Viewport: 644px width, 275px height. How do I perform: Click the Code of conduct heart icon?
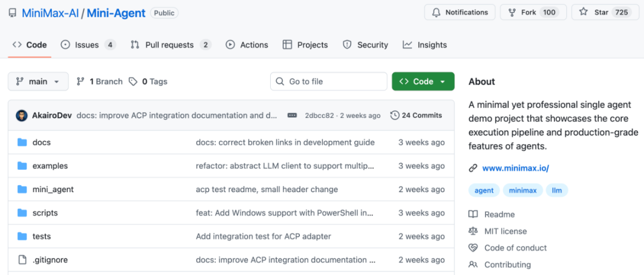click(x=473, y=248)
